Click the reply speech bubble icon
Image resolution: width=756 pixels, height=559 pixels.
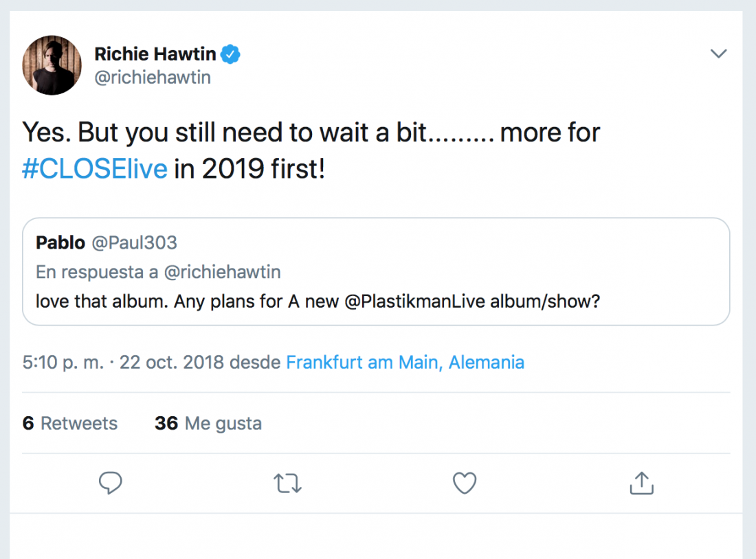(110, 483)
